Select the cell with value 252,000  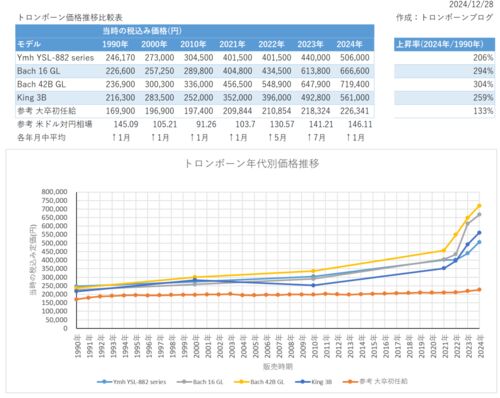click(198, 98)
